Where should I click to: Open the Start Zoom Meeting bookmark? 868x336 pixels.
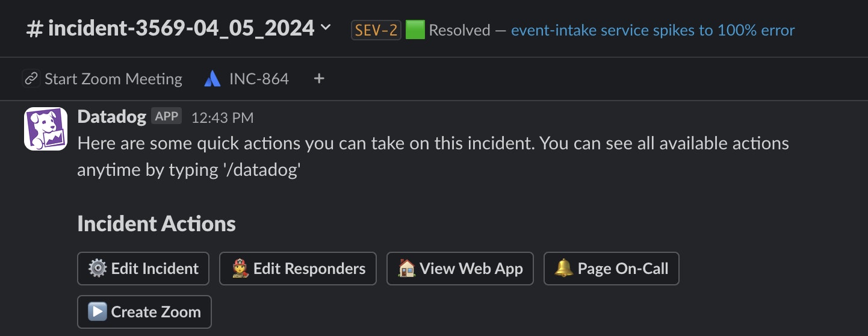click(113, 79)
